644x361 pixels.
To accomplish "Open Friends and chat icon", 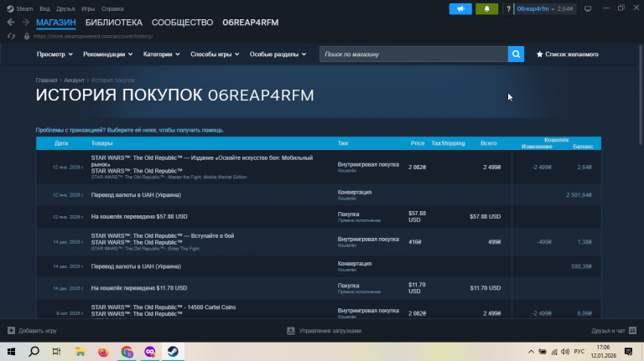I will 632,330.
